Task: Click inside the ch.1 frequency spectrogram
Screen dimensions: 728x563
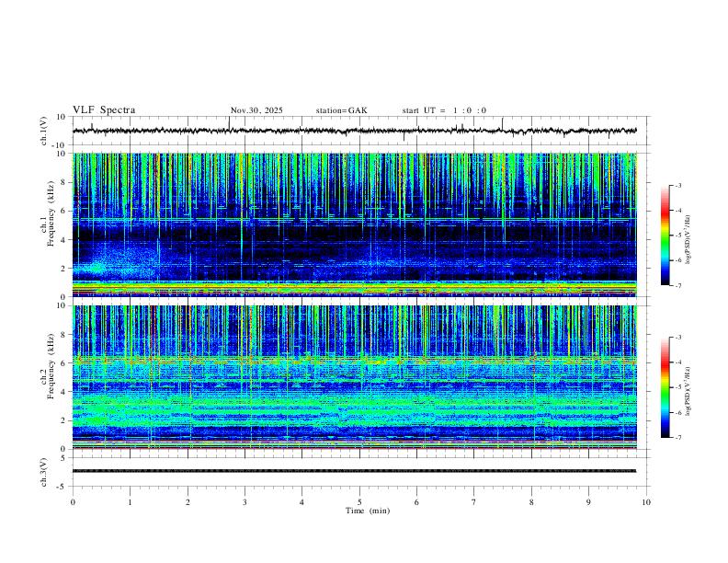Action: [354, 224]
